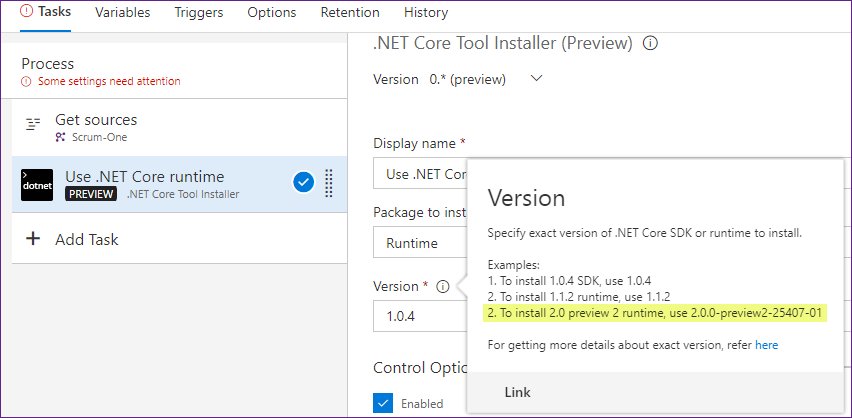Click the info icon next to installer title
852x418 pixels.
[650, 43]
